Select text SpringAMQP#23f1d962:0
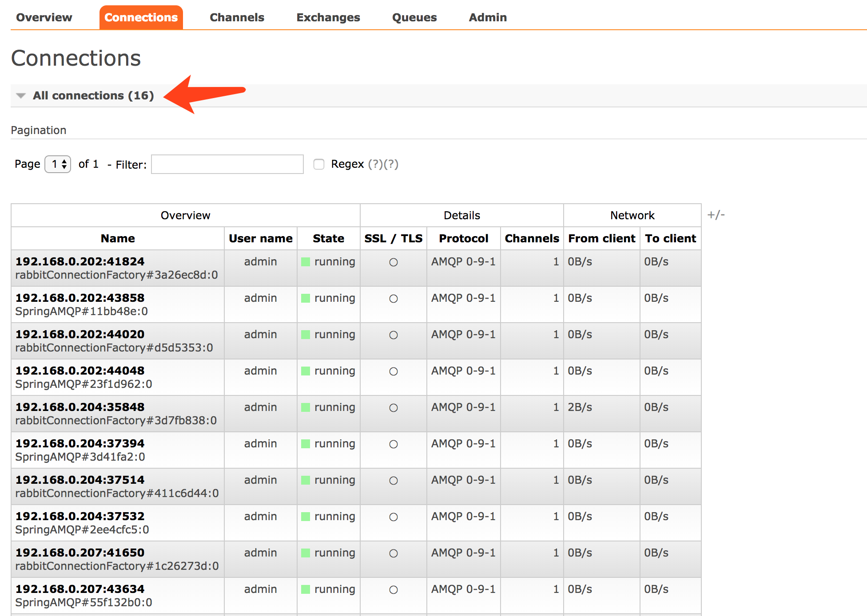 (84, 384)
